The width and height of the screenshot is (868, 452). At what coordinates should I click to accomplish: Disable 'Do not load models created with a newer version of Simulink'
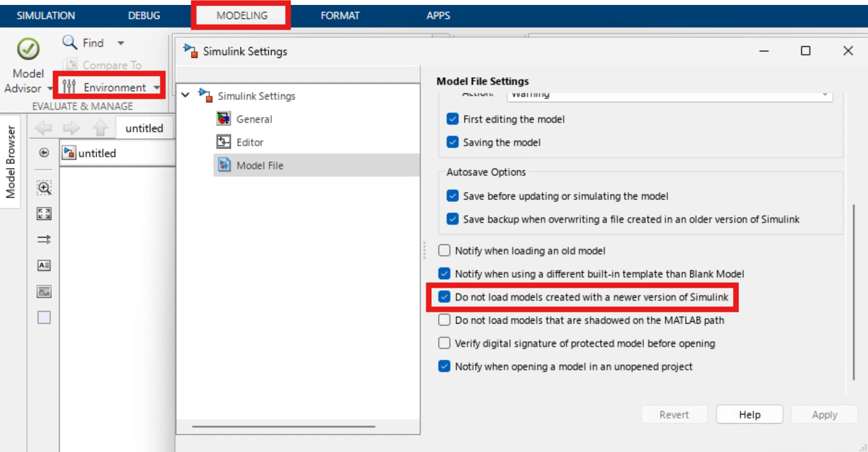tap(444, 296)
